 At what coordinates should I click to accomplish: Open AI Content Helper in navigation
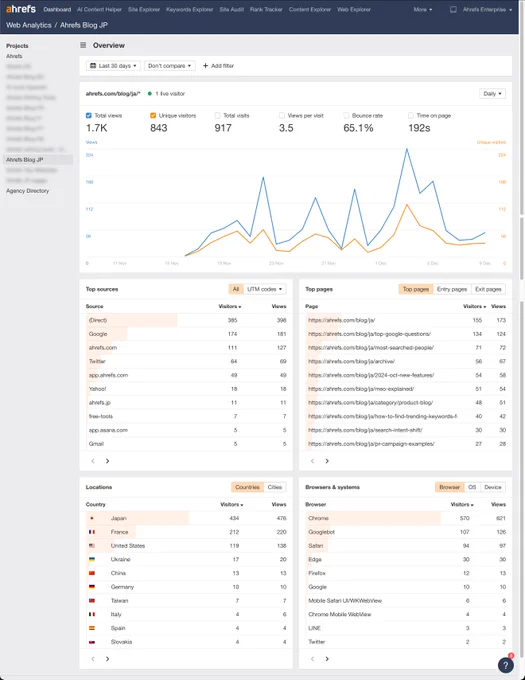tap(99, 9)
